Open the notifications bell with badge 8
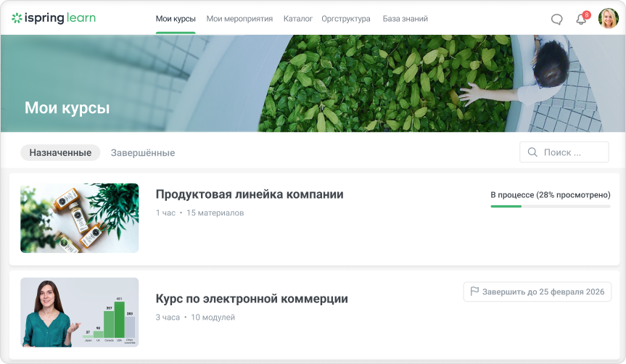Viewport: 626px width, 364px height. [582, 19]
